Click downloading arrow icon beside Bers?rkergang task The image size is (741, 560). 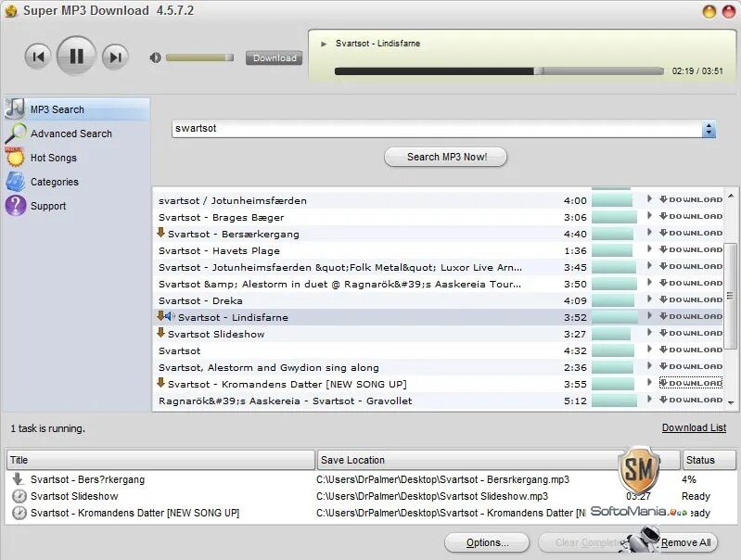(18, 478)
